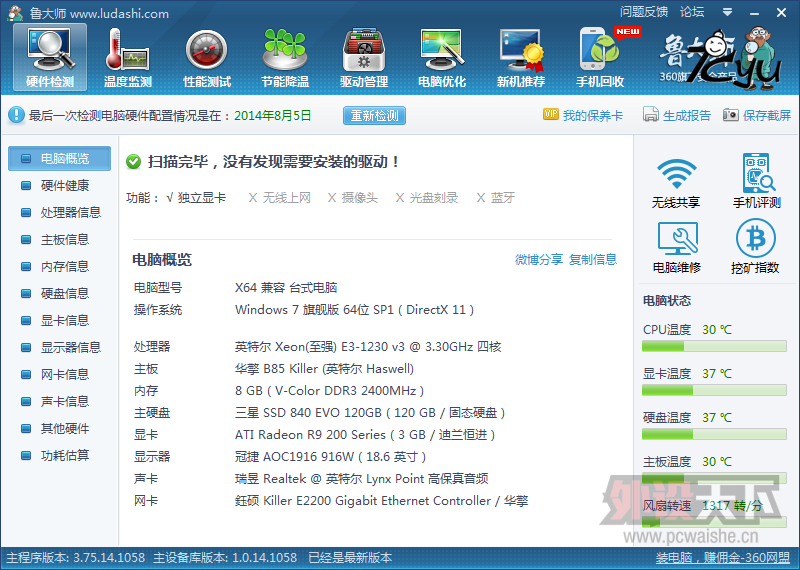Open 节能降温 energy-saving cooling

coord(285,58)
